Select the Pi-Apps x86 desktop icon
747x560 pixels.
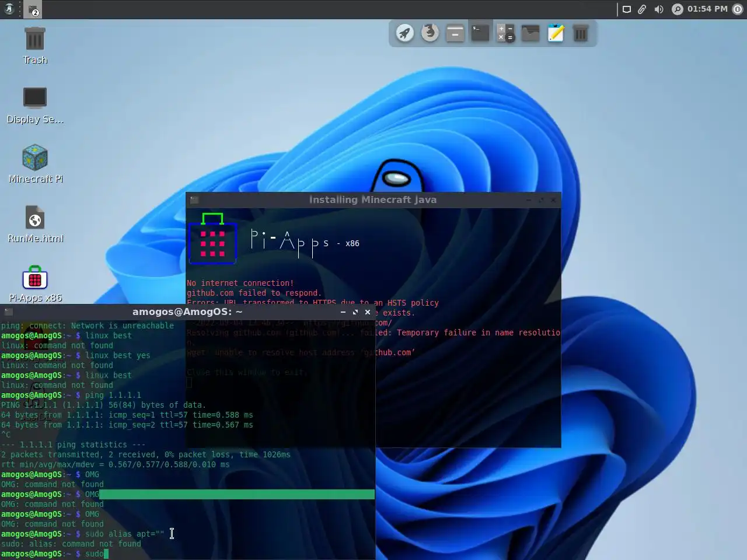(35, 285)
